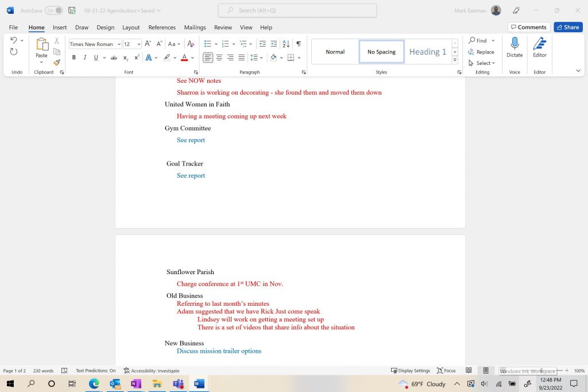Open the References tab

tap(162, 27)
